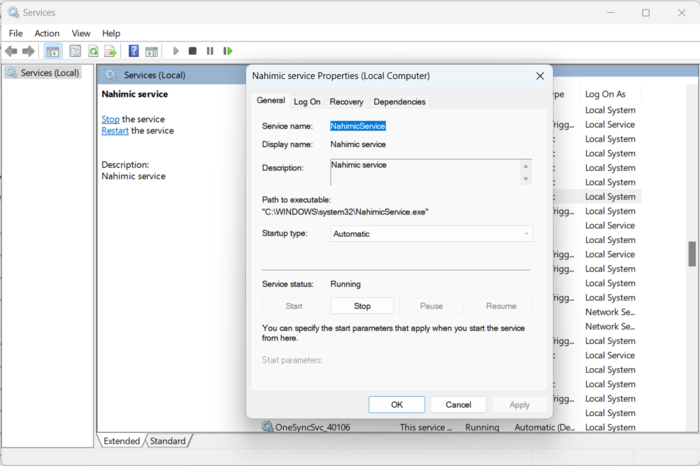The image size is (700, 466).
Task: Open the blue Help toolbar icon
Action: (134, 51)
